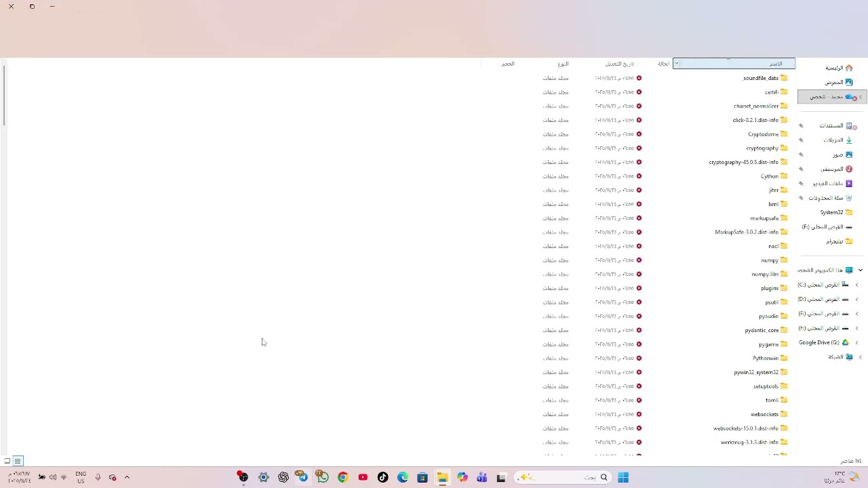The image size is (868, 488).
Task: Expand the Google Drive (G:) chevron
Action: (x=856, y=342)
